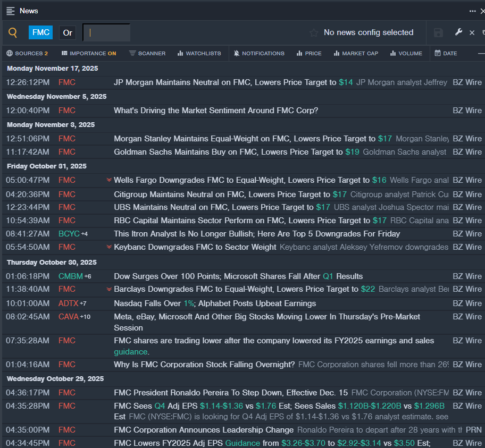Click the orange search magnifier icon
485x448 pixels.
pyautogui.click(x=13, y=33)
